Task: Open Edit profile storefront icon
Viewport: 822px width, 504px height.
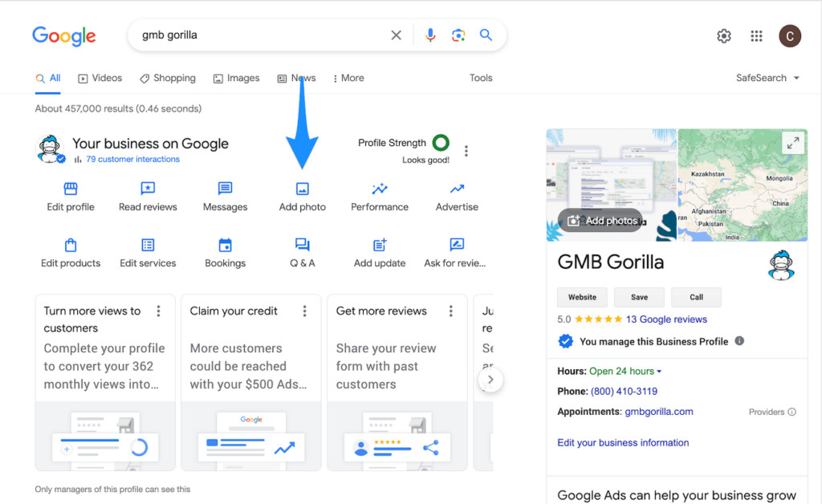Action: pyautogui.click(x=71, y=188)
